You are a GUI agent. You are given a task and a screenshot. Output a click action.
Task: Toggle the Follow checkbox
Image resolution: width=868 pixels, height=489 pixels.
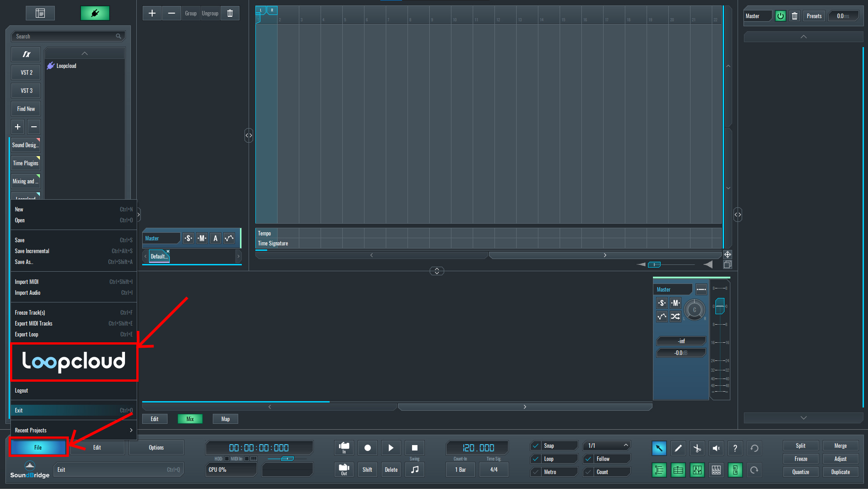coord(588,459)
